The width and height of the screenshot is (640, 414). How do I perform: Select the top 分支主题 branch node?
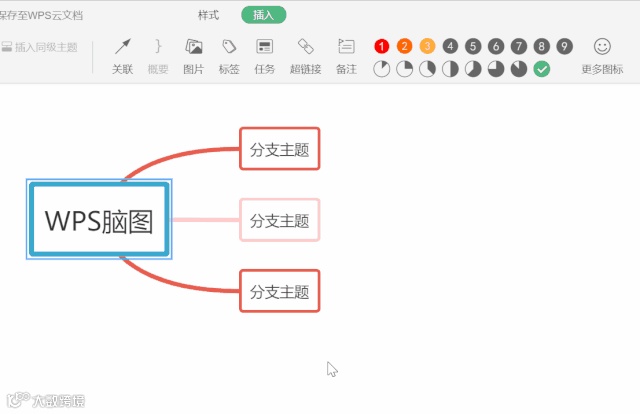click(280, 149)
